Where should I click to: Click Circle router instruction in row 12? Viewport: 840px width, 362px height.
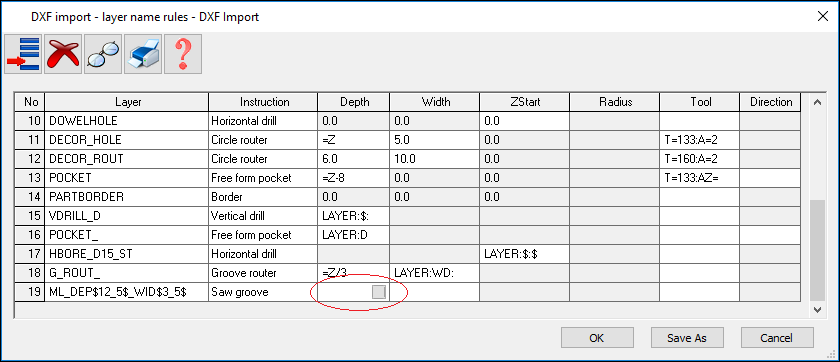click(264, 159)
